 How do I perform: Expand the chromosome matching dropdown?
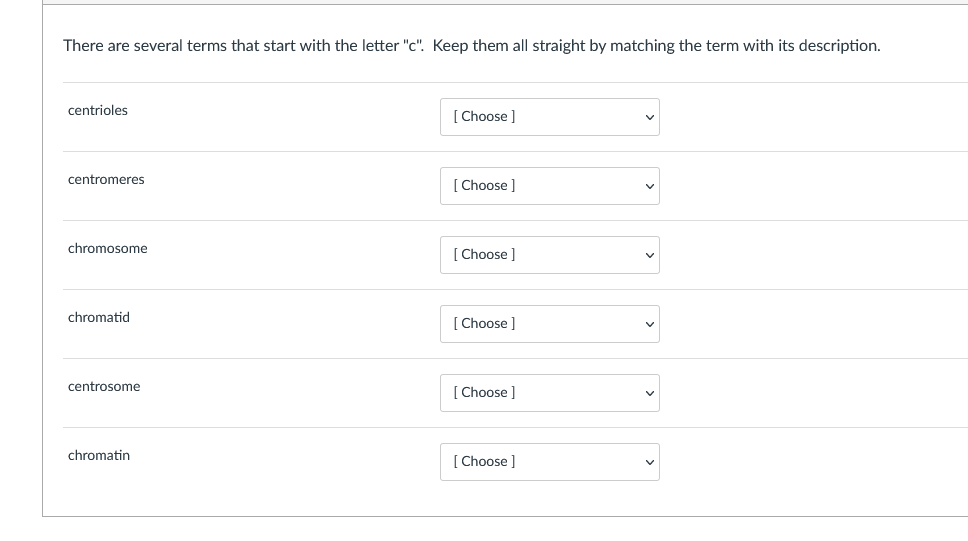click(549, 255)
